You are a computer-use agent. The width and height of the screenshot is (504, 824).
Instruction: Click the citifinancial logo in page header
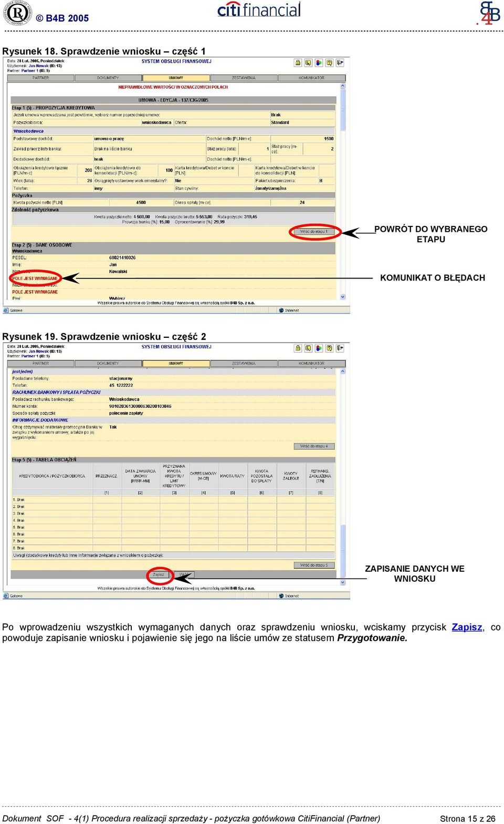coord(259,9)
